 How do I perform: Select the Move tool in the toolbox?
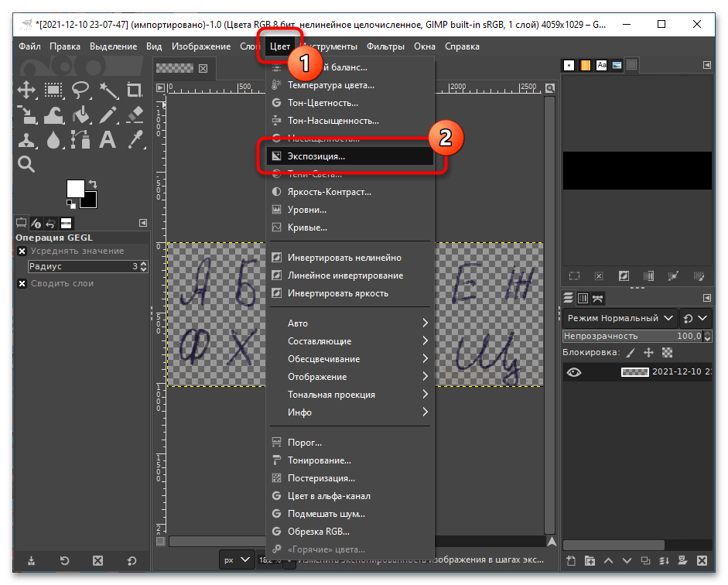click(26, 90)
